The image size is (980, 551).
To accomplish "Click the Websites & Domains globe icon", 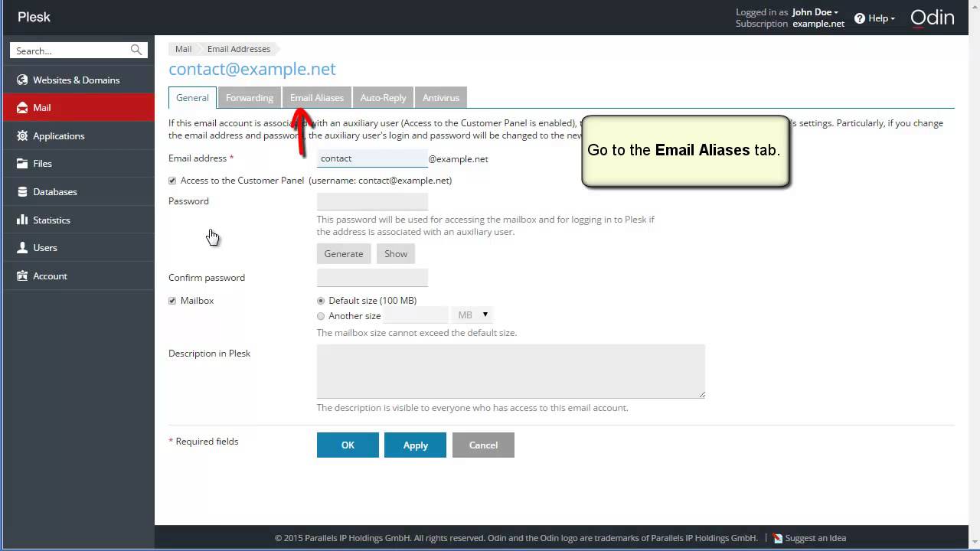I will tap(22, 80).
